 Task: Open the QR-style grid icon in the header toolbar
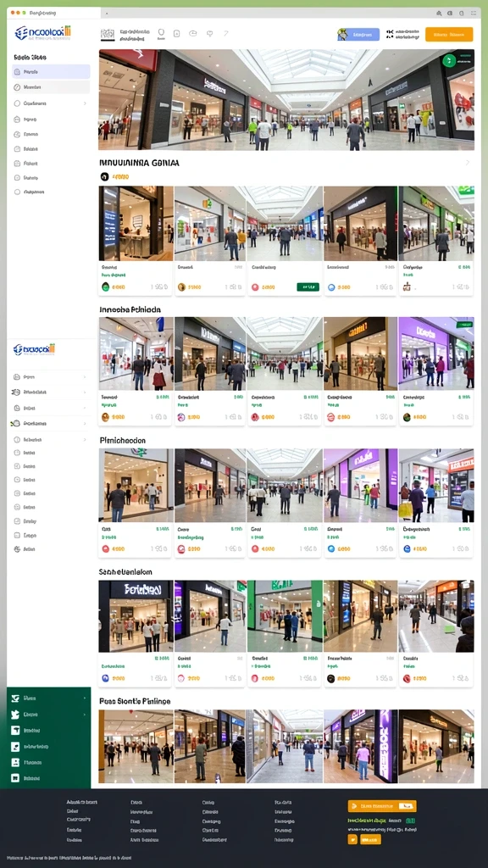(x=108, y=34)
